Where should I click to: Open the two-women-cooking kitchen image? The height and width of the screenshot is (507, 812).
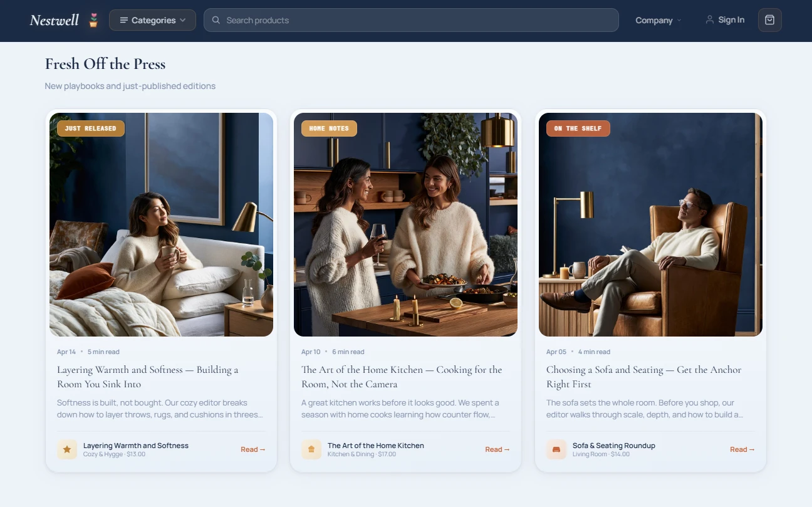(405, 224)
